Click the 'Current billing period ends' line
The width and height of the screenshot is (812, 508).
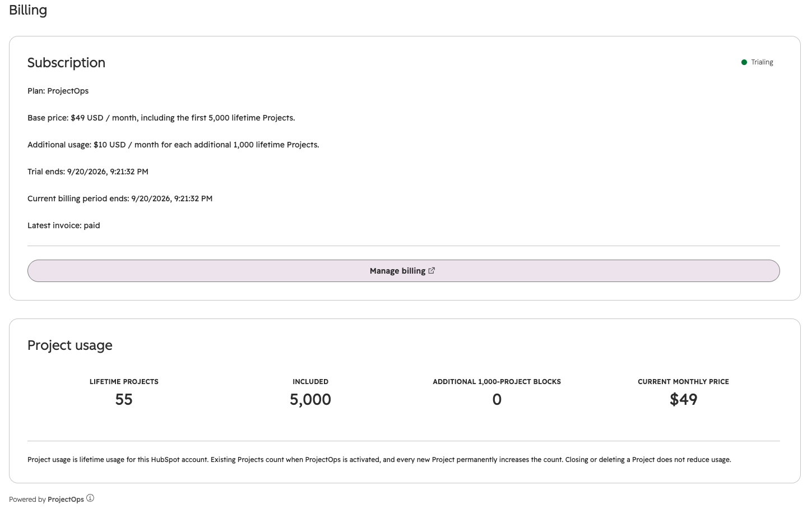tap(120, 198)
